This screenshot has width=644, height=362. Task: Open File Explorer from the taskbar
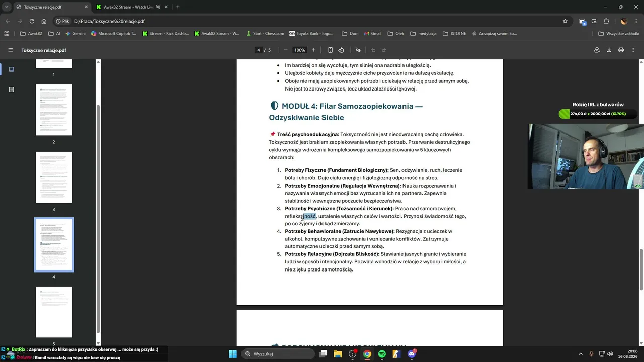coord(338,354)
